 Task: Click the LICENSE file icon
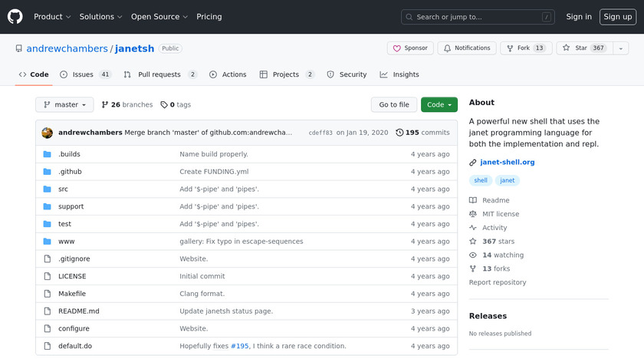48,276
